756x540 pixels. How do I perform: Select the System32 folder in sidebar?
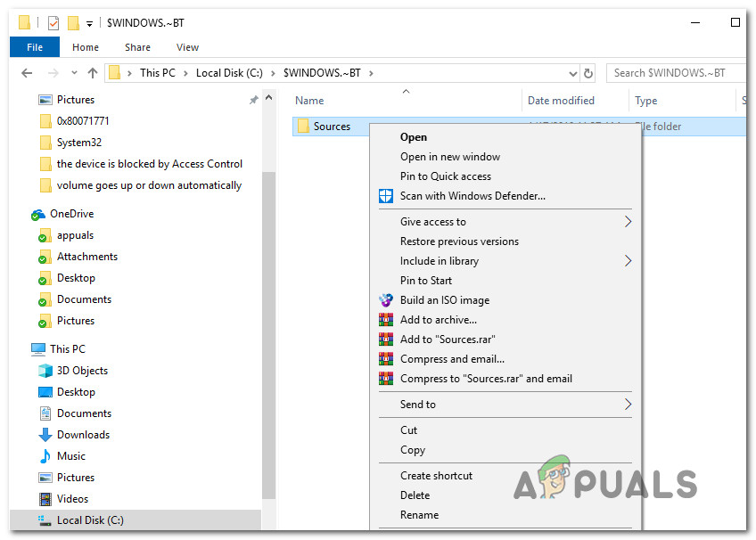(79, 143)
